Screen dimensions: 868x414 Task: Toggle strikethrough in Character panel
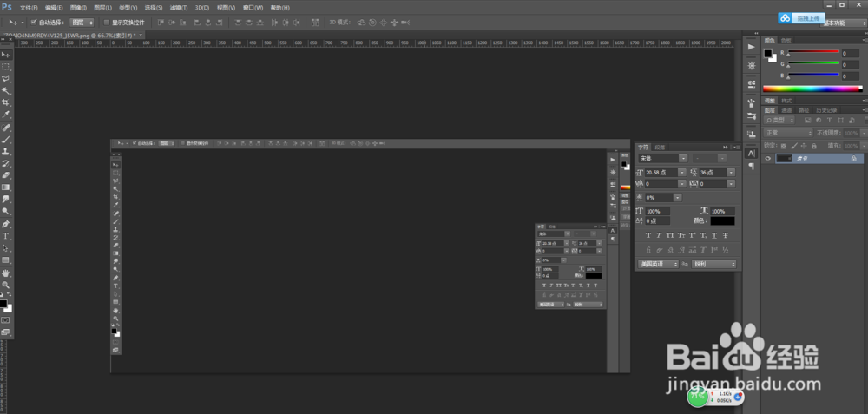click(725, 235)
